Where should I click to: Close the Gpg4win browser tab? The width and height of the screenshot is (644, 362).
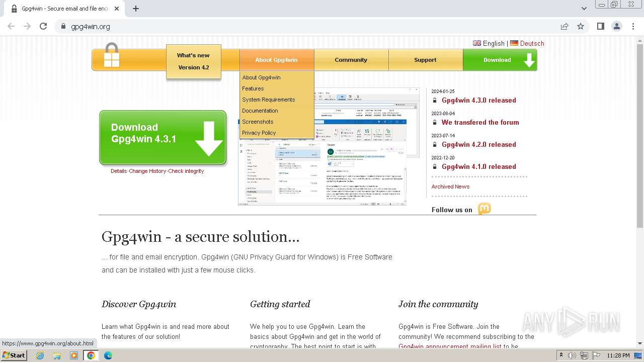pyautogui.click(x=117, y=9)
